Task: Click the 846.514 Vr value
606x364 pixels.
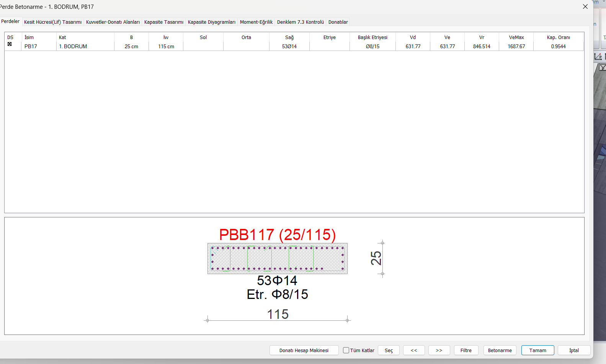Action: tap(482, 46)
